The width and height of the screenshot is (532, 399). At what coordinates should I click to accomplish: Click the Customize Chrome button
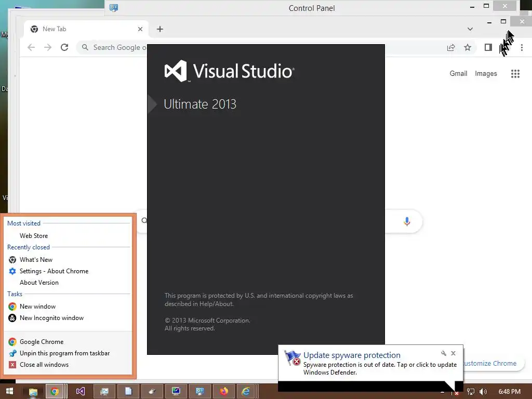[x=494, y=363]
